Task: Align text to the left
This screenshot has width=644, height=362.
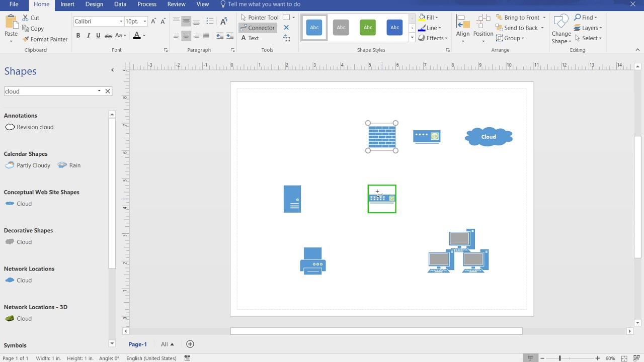Action: point(176,36)
